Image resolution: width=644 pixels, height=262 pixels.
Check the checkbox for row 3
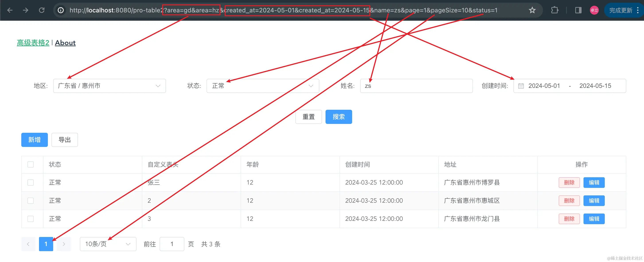pos(31,219)
